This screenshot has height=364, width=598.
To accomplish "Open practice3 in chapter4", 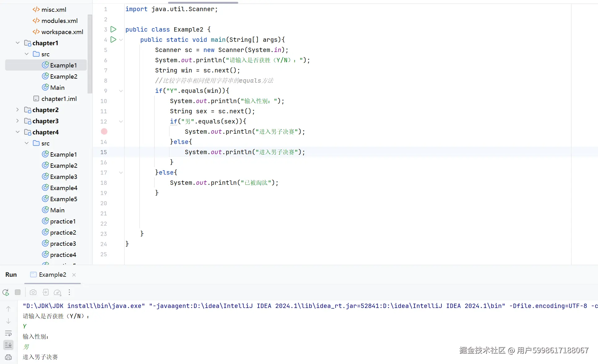I will 63,244.
